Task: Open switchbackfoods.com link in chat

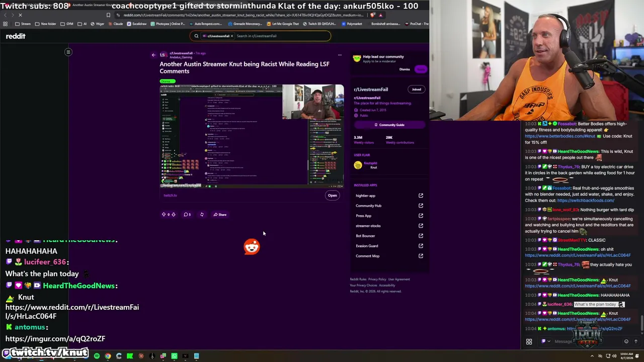Action: click(x=586, y=201)
